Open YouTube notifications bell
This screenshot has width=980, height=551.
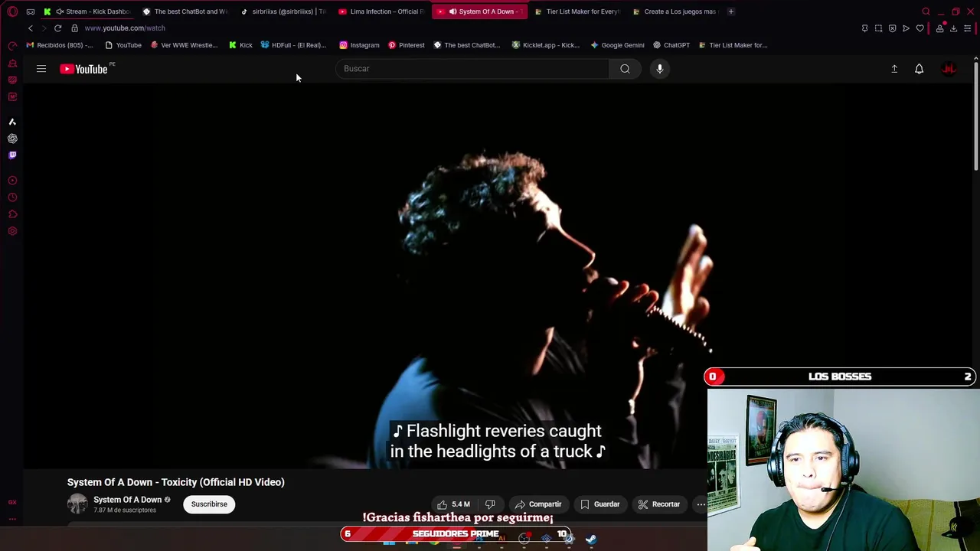(x=919, y=69)
